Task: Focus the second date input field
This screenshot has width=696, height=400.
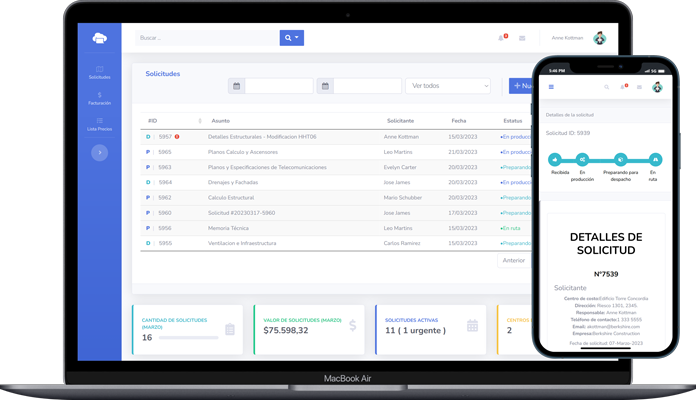Action: coord(368,86)
